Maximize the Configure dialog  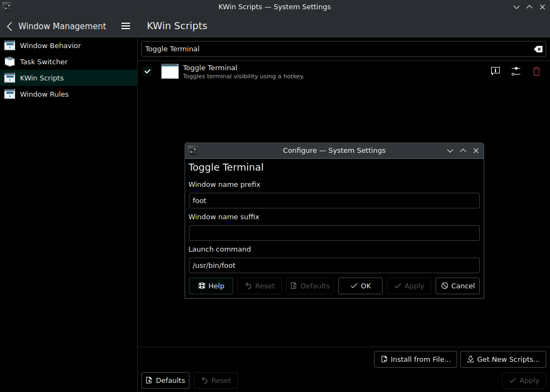(463, 151)
